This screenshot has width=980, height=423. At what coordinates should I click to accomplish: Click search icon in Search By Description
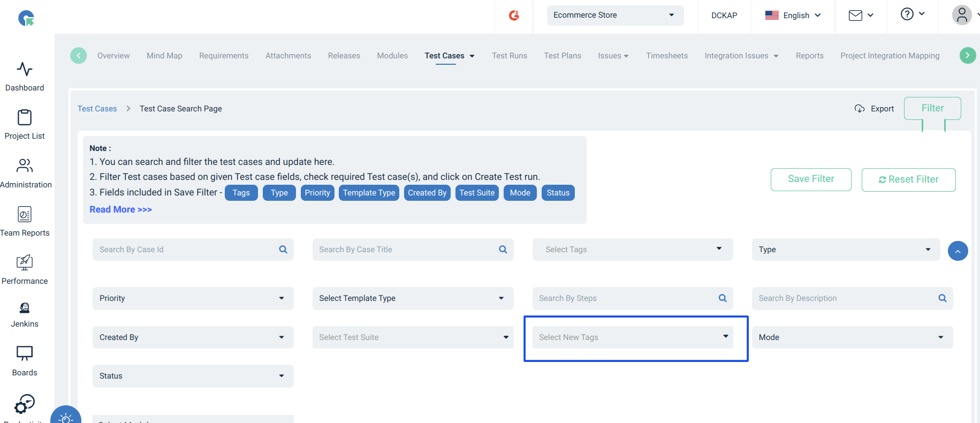(943, 298)
